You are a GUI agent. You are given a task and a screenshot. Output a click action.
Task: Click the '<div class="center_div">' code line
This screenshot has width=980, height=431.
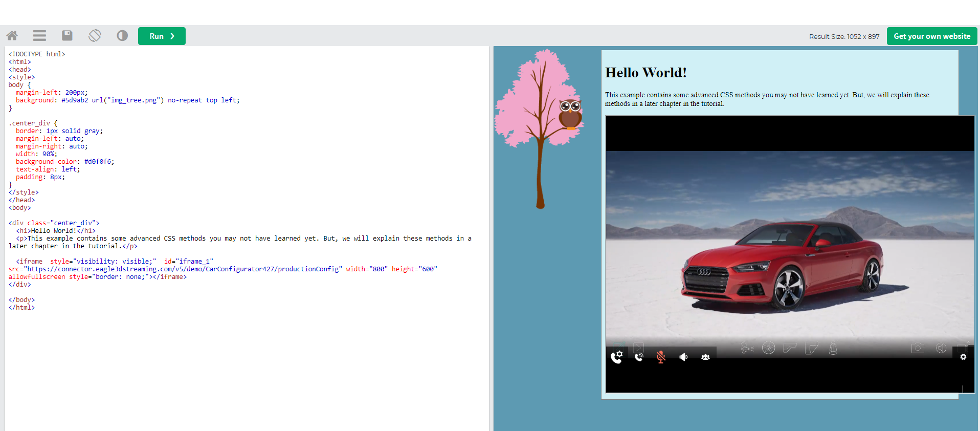(54, 223)
